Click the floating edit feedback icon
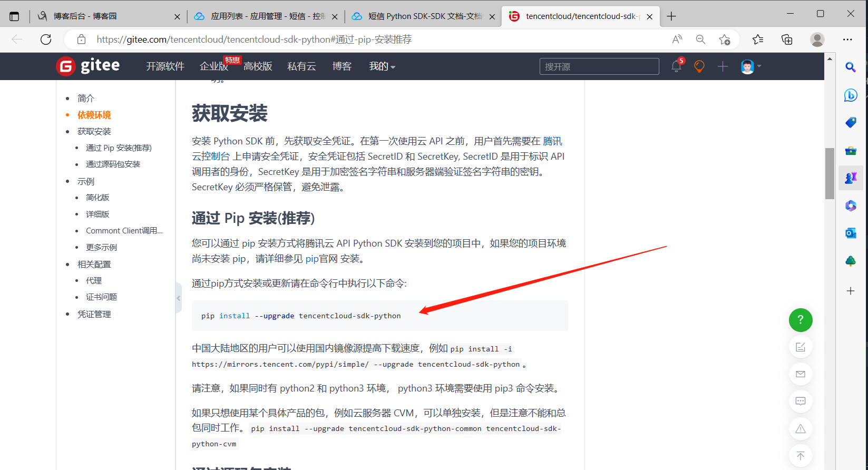This screenshot has height=470, width=868. [801, 347]
